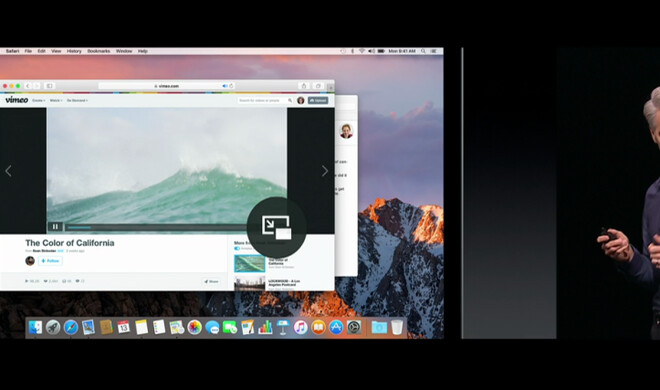Show all tabs in Safari toolbar
The width and height of the screenshot is (660, 390).
pyautogui.click(x=318, y=86)
